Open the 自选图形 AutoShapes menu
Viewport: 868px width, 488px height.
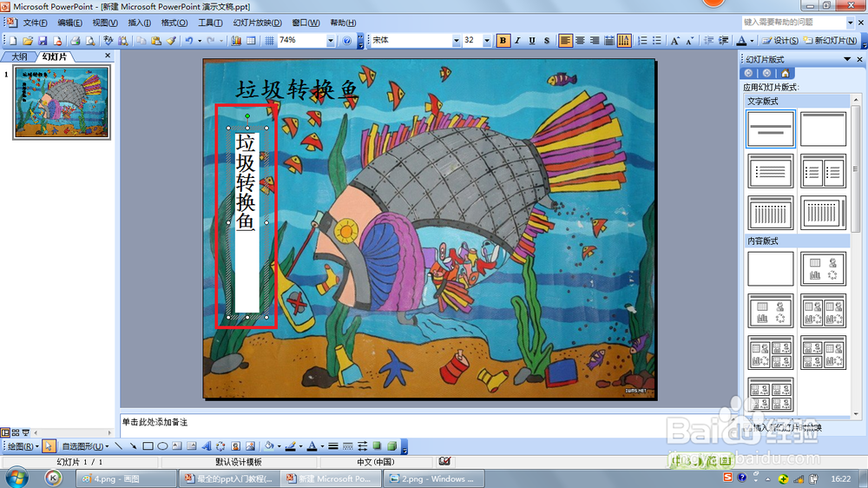pyautogui.click(x=85, y=446)
